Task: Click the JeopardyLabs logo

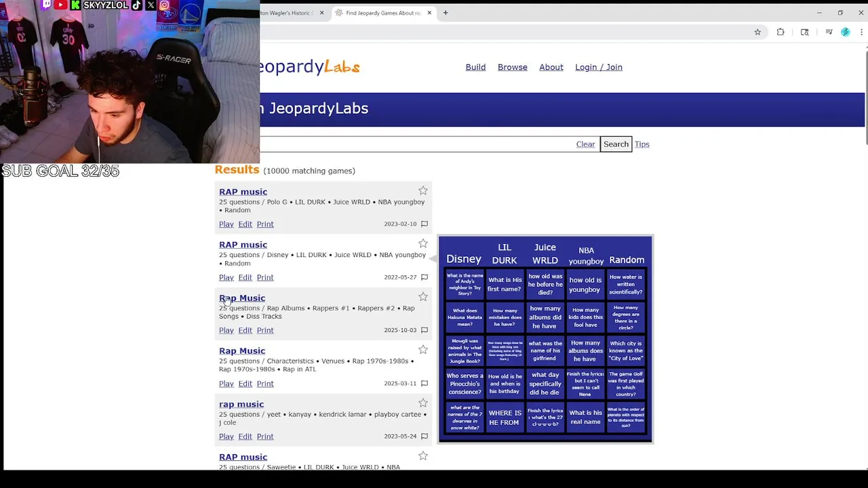Action: [310, 66]
